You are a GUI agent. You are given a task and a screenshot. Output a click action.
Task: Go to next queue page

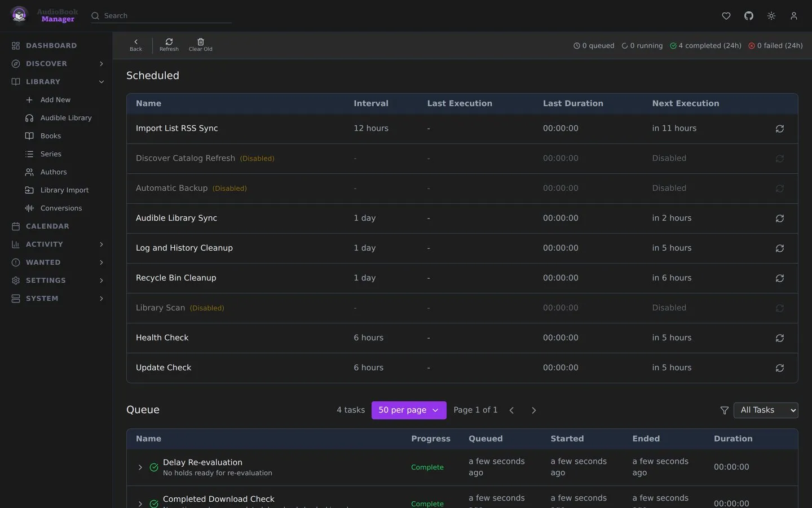(x=534, y=410)
